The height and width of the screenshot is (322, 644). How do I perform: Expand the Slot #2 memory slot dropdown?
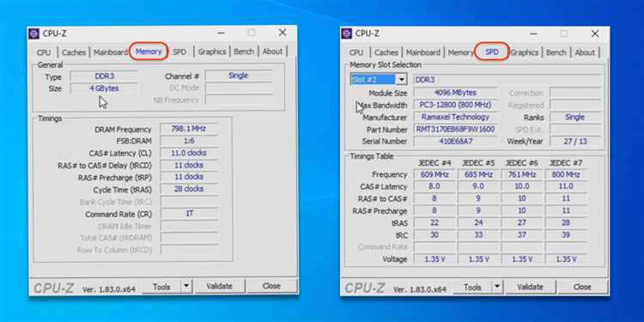[x=402, y=80]
